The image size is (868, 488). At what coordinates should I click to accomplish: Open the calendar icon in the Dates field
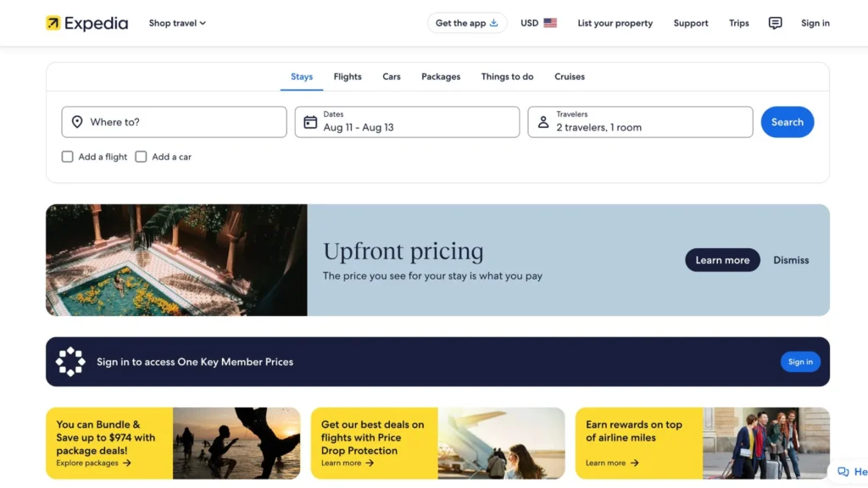click(311, 121)
